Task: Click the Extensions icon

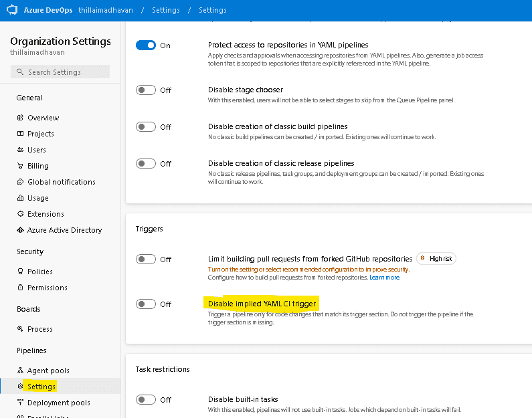Action: [20, 214]
